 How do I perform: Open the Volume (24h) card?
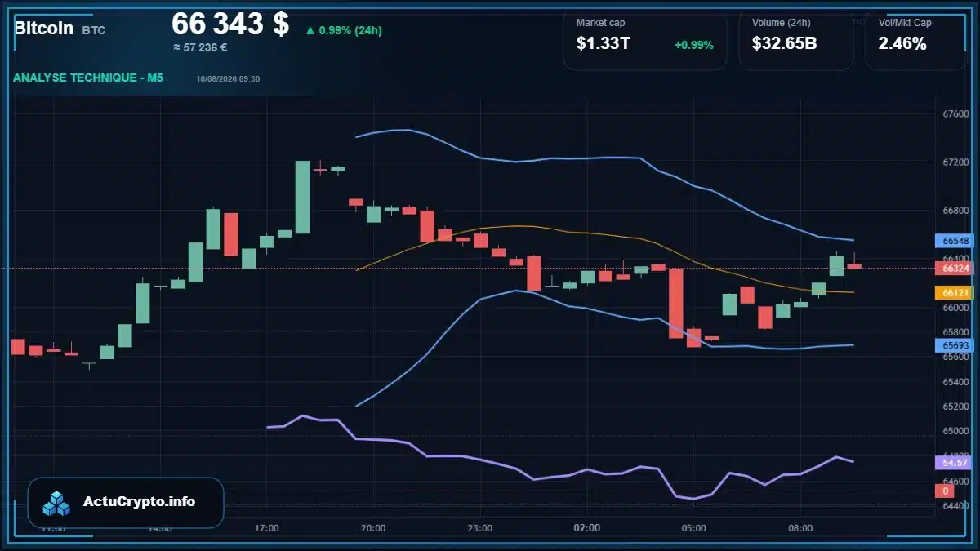[795, 40]
